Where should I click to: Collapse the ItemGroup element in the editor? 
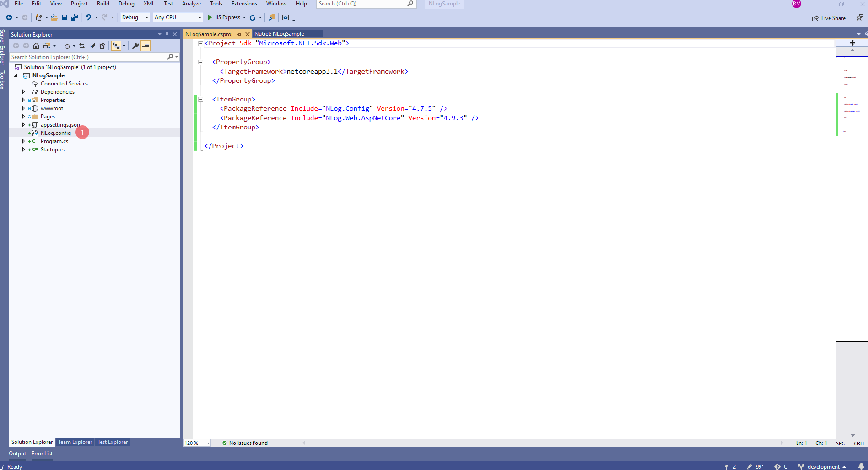tap(200, 99)
